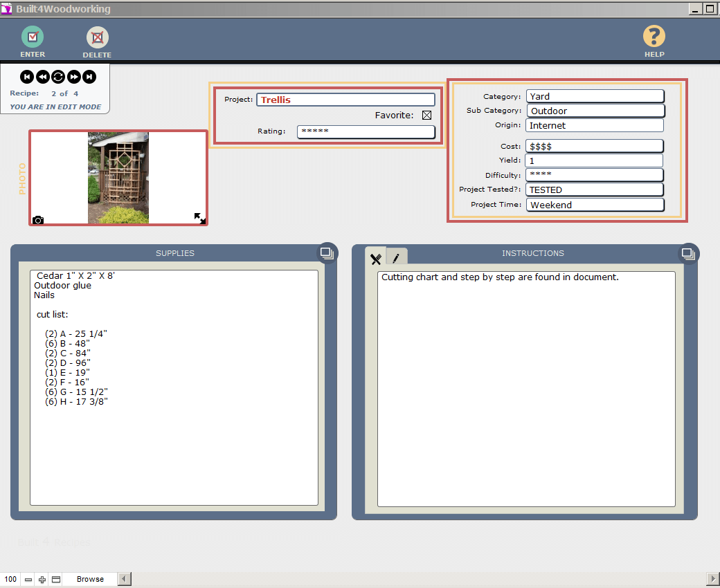Viewport: 720px width, 588px height.
Task: Toggle the Favorite checkbox
Action: pos(426,116)
